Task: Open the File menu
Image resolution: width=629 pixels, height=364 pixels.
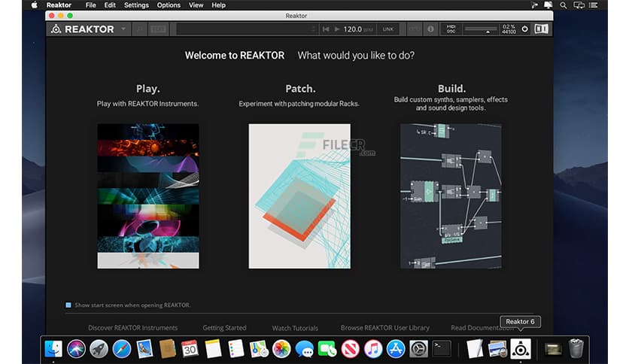Action: click(90, 5)
